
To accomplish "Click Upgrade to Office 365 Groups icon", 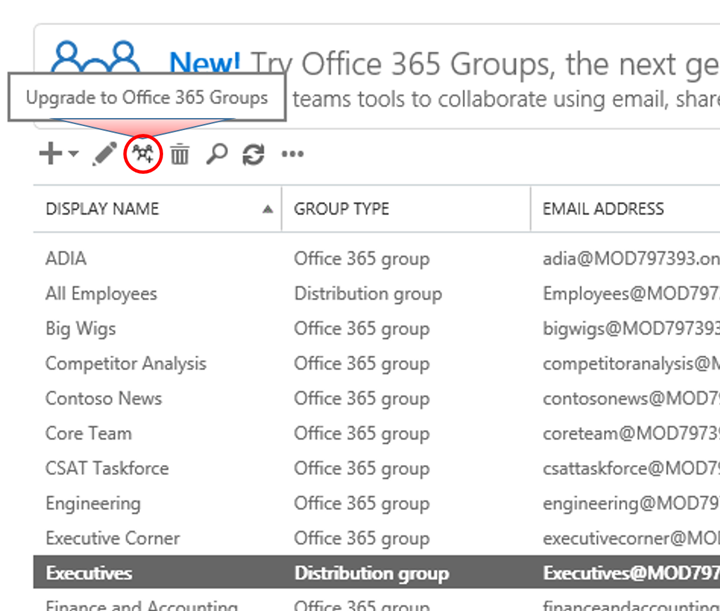I will pos(143,154).
